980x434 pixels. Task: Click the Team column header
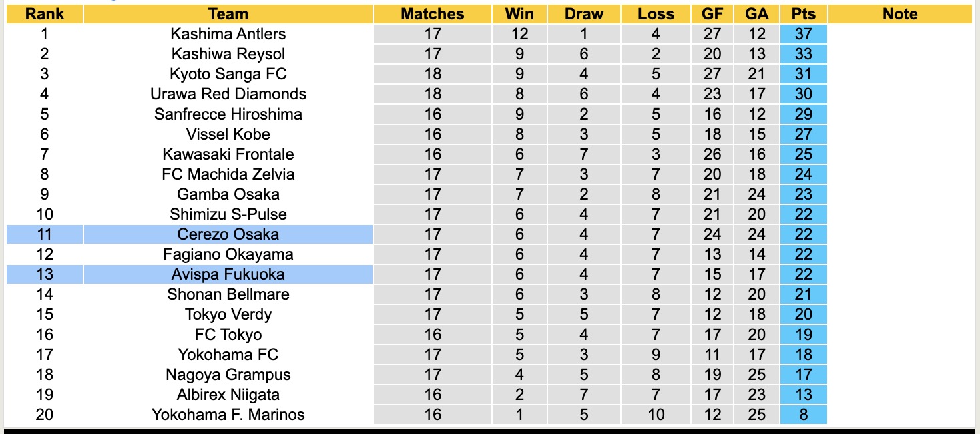coord(228,14)
